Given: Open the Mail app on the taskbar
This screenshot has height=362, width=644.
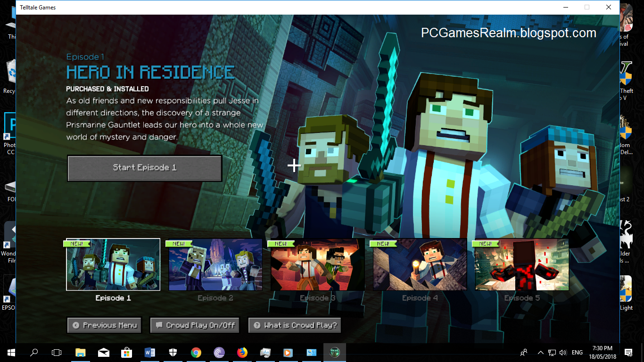Looking at the screenshot, I should click(x=104, y=352).
